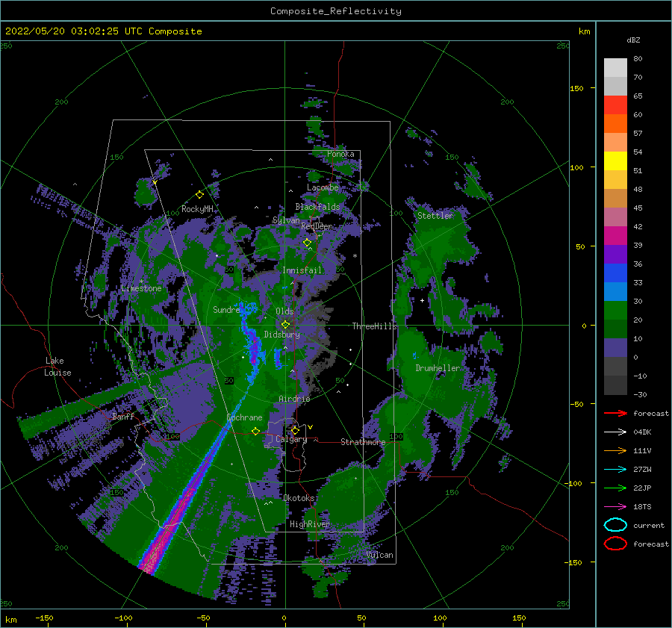Click the magenta swatch between 42 and 39 dBZ
The width and height of the screenshot is (672, 628).
coord(615,236)
